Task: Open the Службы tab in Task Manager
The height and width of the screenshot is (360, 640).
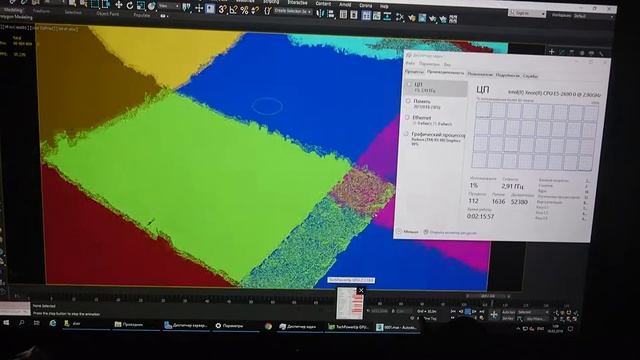Action: click(x=530, y=76)
